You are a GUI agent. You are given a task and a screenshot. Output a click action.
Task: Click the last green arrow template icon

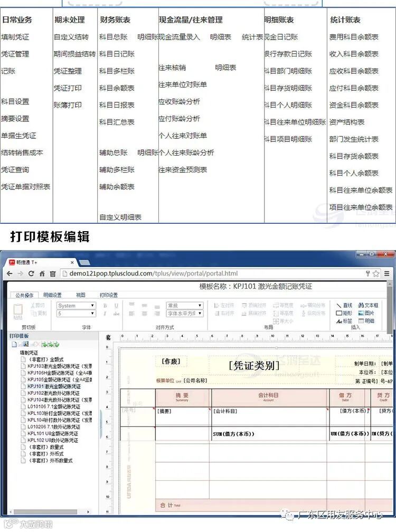coord(56,344)
